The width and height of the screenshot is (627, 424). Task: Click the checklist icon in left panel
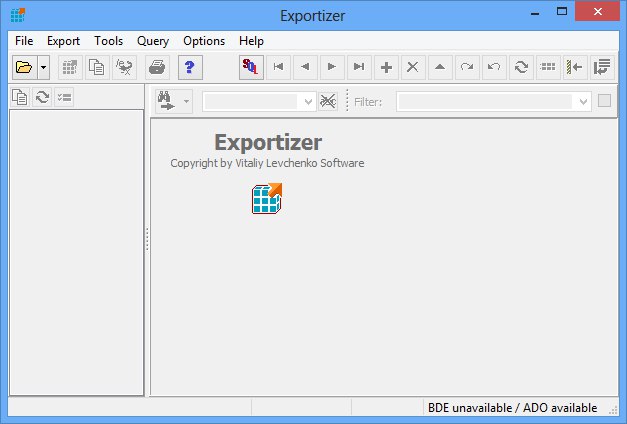pos(64,97)
